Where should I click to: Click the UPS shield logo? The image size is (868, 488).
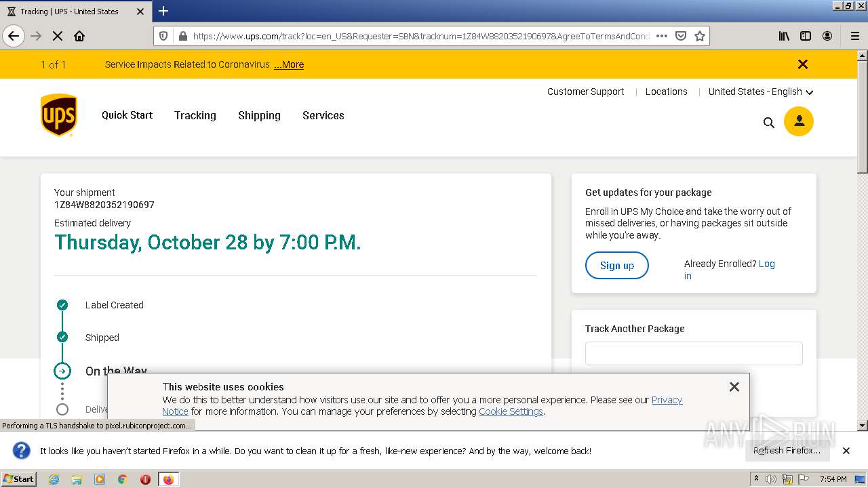(59, 115)
